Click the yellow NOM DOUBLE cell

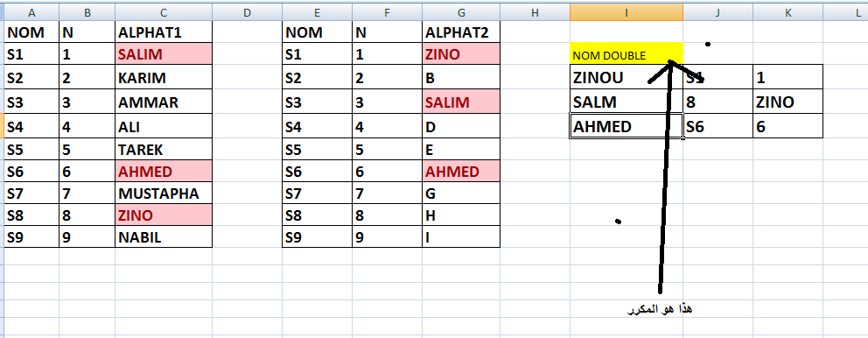[x=626, y=55]
